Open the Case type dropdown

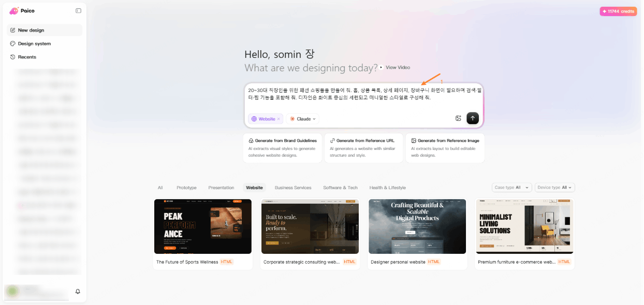(x=511, y=188)
